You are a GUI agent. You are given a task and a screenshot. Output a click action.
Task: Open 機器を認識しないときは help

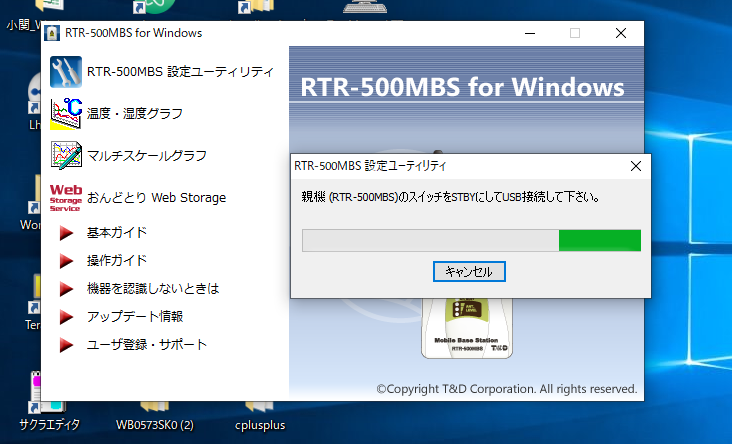tap(153, 289)
